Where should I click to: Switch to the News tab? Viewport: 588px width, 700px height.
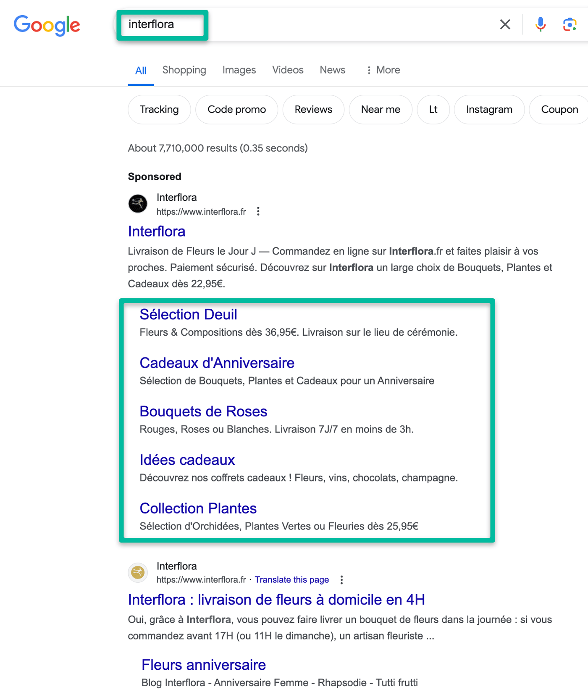[333, 70]
